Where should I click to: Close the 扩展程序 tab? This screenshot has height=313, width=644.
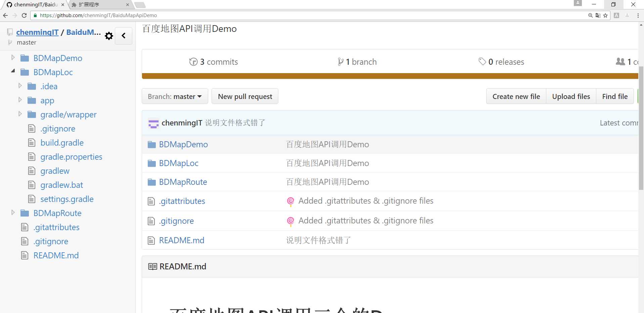click(x=128, y=5)
